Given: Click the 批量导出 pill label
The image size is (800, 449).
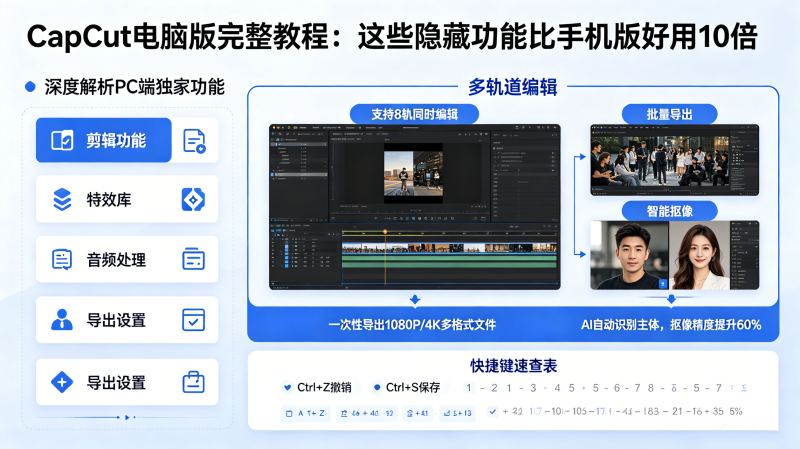Looking at the screenshot, I should click(x=669, y=114).
